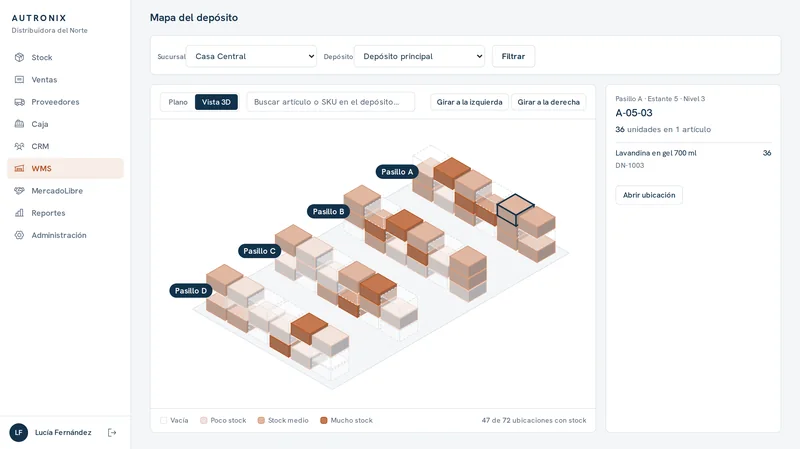Select the Pasillo B label
The image size is (800, 449).
(328, 211)
